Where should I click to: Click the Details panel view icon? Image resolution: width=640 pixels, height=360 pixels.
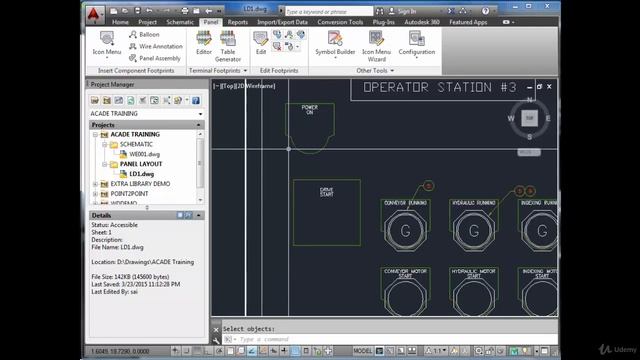[x=180, y=215]
